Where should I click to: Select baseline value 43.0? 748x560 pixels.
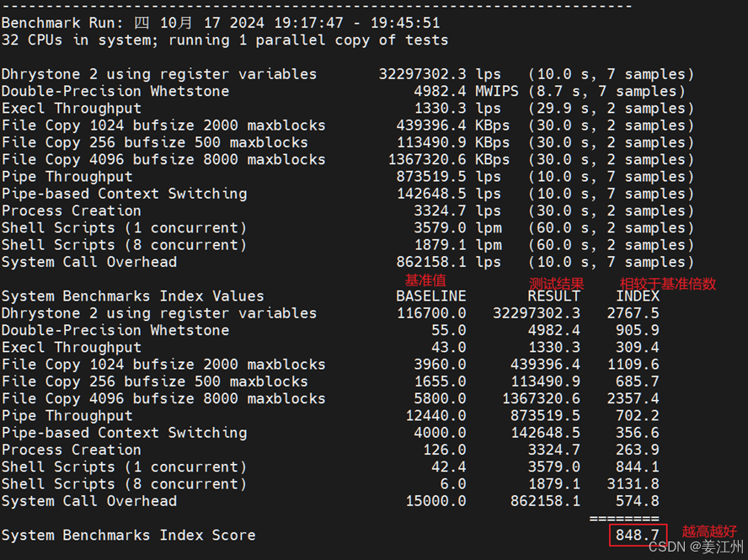pyautogui.click(x=449, y=348)
